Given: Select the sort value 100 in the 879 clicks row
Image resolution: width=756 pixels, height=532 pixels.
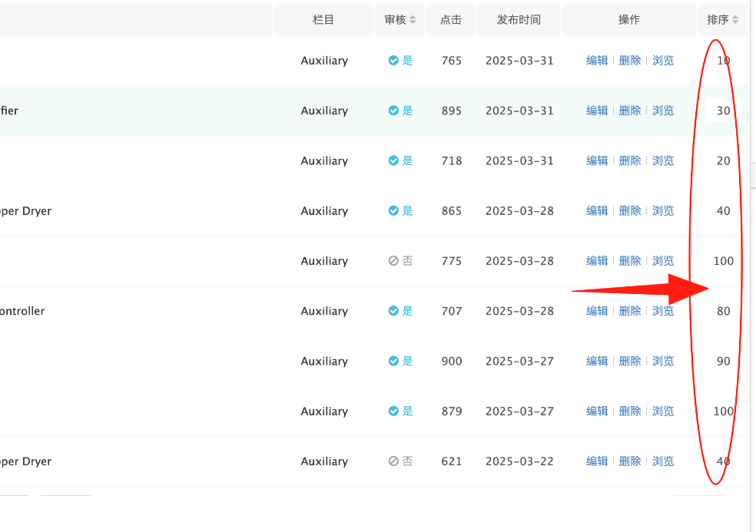Looking at the screenshot, I should (x=723, y=411).
